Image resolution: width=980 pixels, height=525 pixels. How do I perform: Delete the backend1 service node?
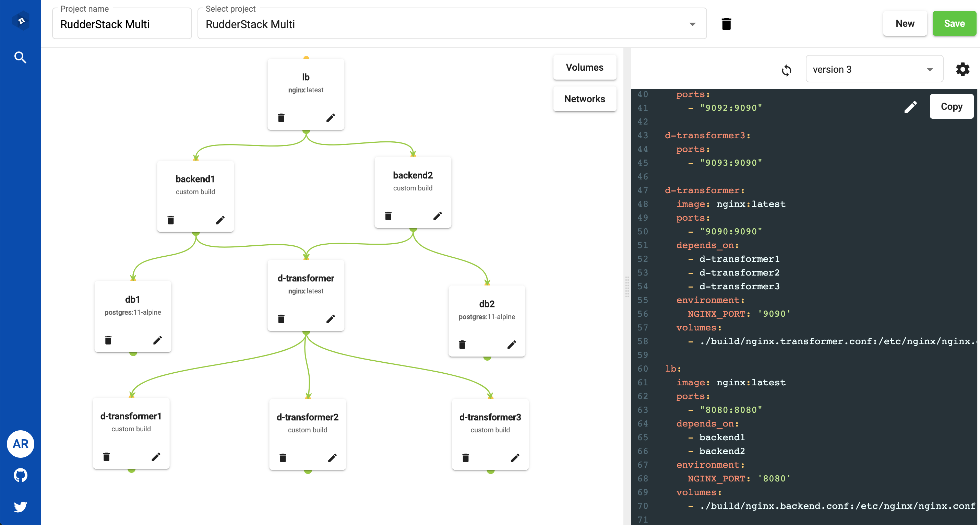(171, 220)
